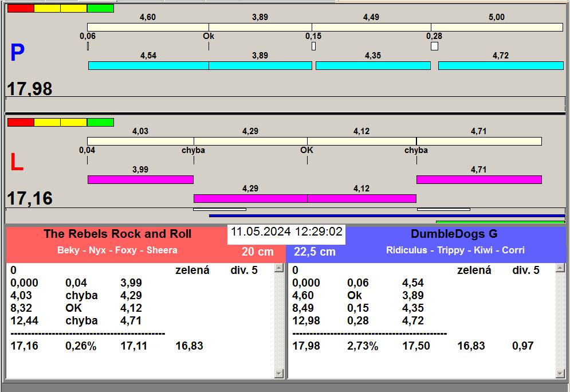This screenshot has height=392, width=570.
Task: Click the 17,50 value in the DumbleDogs list
Action: click(x=416, y=346)
